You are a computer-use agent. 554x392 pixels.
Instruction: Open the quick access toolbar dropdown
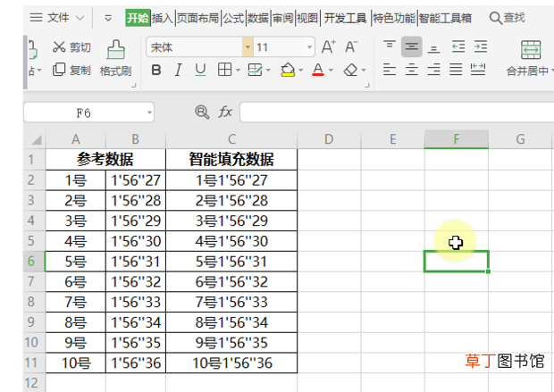click(x=108, y=18)
